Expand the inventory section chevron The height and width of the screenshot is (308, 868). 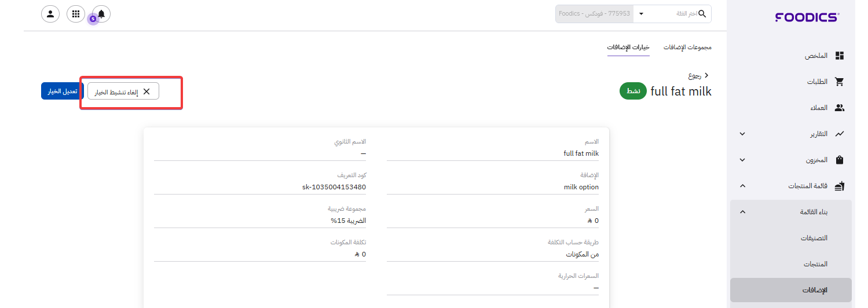pyautogui.click(x=742, y=160)
